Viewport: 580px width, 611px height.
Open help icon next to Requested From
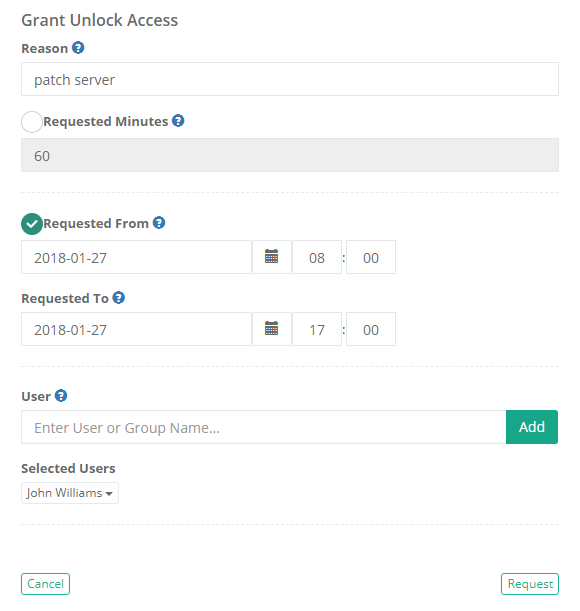159,223
